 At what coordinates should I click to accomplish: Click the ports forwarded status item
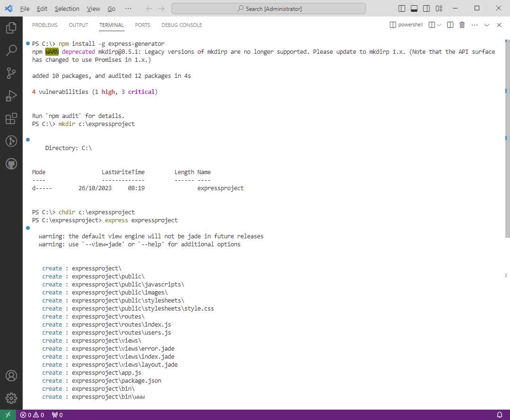click(57, 415)
